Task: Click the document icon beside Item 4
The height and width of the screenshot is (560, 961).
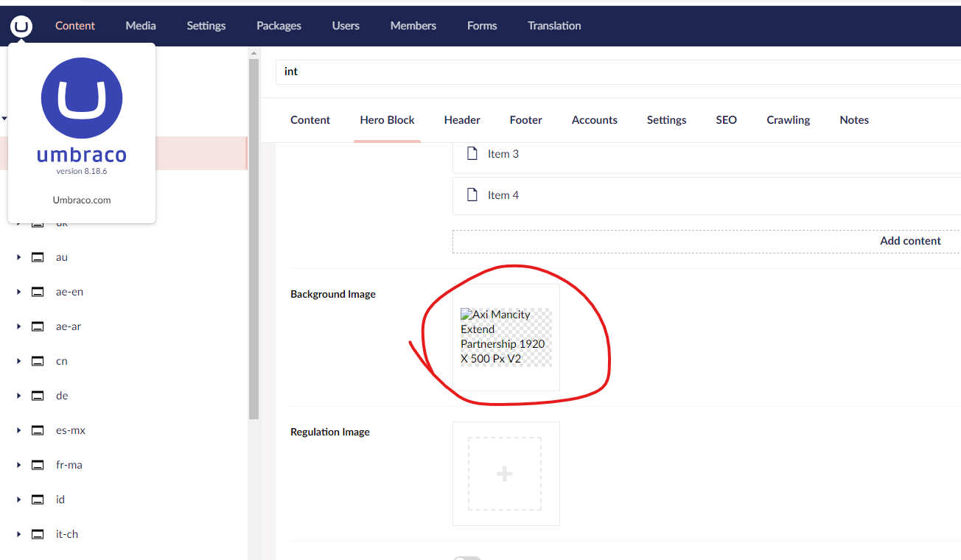Action: click(x=472, y=195)
